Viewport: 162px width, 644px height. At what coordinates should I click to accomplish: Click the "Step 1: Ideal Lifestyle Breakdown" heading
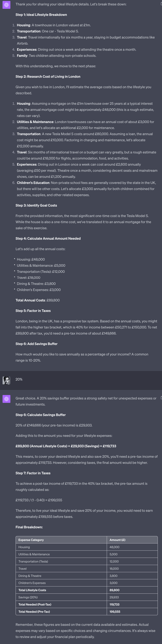coord(41,15)
